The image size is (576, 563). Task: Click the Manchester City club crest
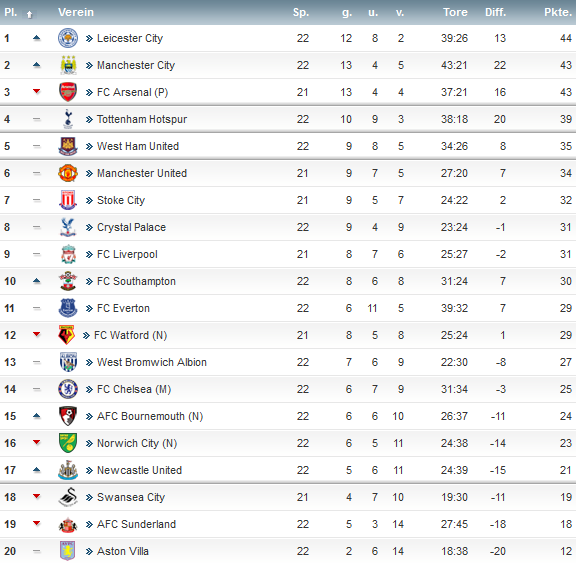coord(68,65)
